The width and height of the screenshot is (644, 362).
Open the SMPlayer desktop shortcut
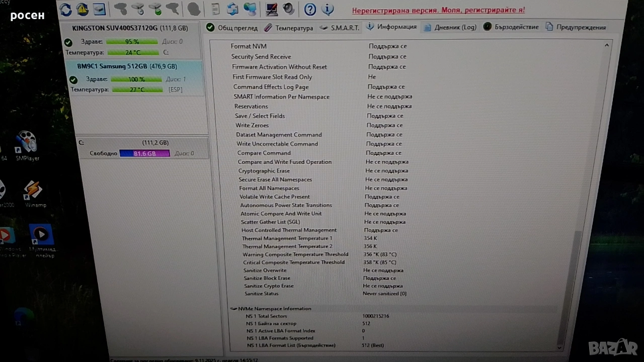(x=27, y=145)
